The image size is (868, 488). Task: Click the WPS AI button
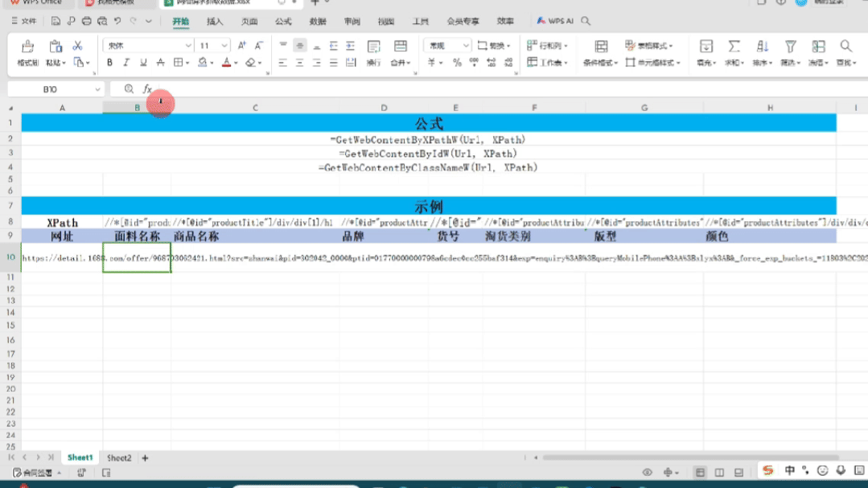pos(555,21)
